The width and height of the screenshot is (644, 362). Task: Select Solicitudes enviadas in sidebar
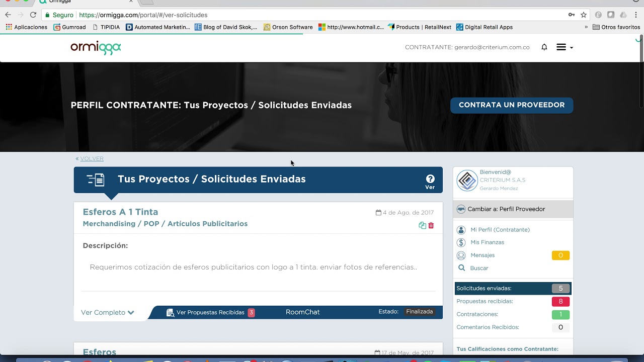513,289
